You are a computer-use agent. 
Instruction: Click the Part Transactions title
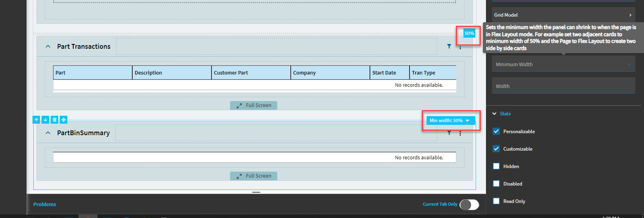point(84,46)
